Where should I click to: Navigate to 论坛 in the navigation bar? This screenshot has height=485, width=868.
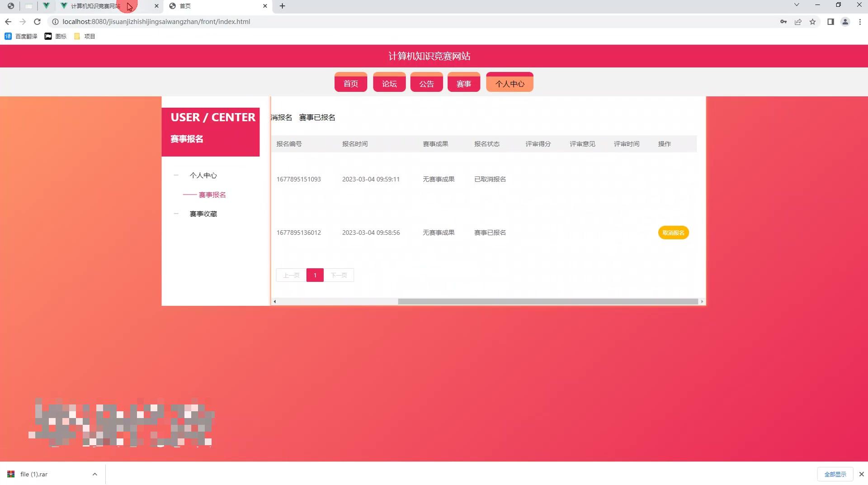(389, 83)
